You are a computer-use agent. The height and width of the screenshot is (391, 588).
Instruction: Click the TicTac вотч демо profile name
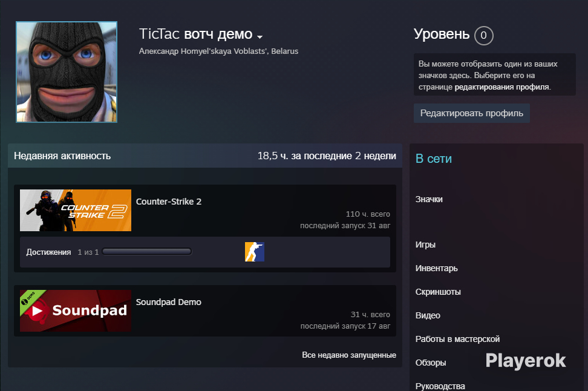coord(196,34)
